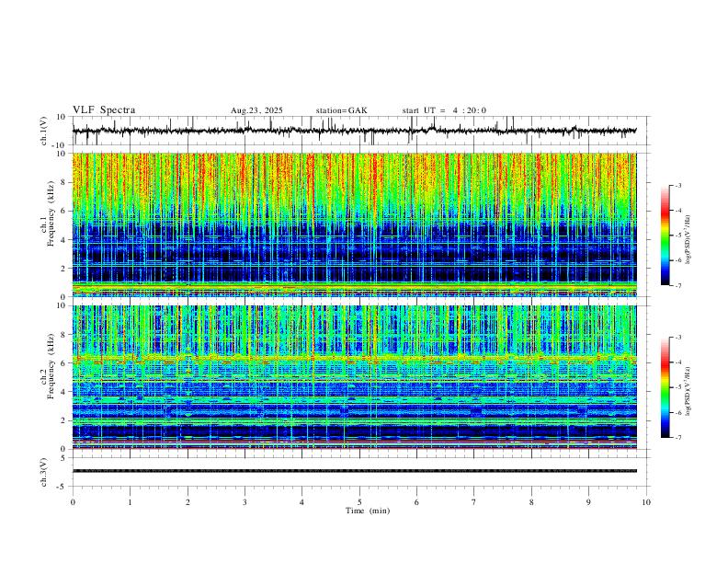Click the ch.2 color scale bar
728x563 pixels.
point(665,387)
